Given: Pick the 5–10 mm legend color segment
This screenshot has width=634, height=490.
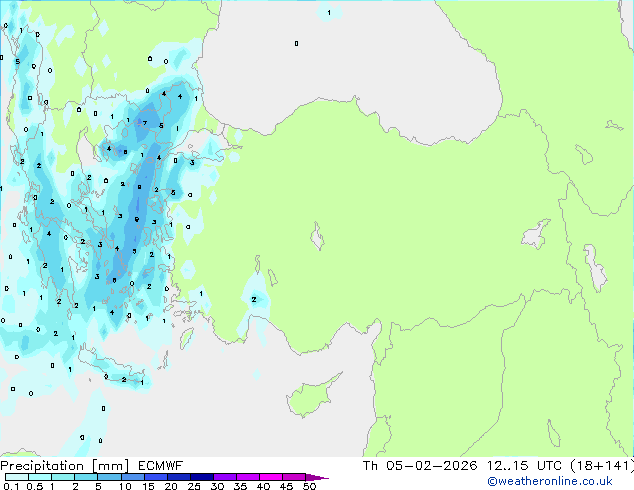Looking at the screenshot, I should (x=110, y=477).
